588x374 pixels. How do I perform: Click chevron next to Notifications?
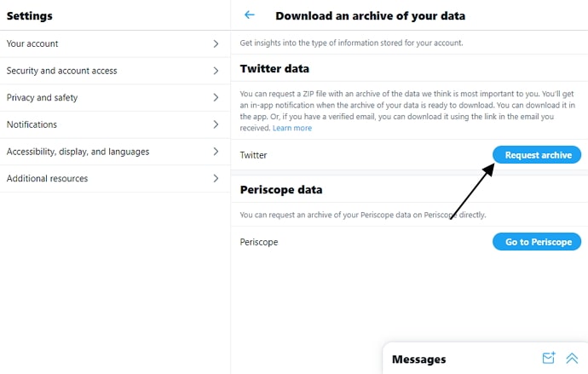pyautogui.click(x=216, y=124)
